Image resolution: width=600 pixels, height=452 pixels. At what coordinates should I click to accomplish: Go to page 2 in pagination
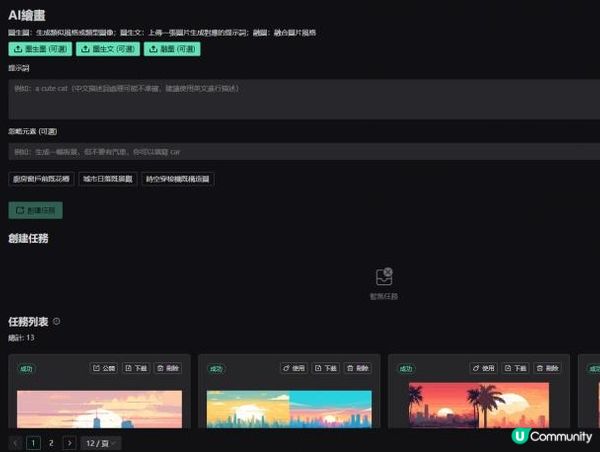click(51, 443)
